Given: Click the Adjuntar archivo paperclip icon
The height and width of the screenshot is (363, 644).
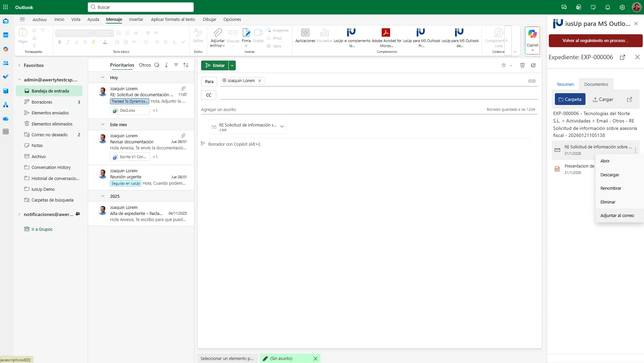Looking at the screenshot, I should [x=217, y=33].
